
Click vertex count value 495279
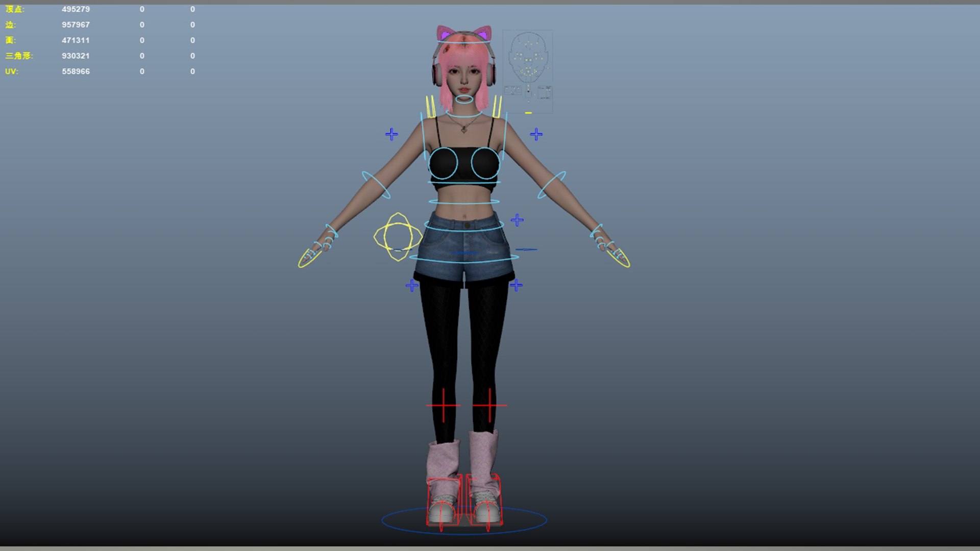pos(76,9)
